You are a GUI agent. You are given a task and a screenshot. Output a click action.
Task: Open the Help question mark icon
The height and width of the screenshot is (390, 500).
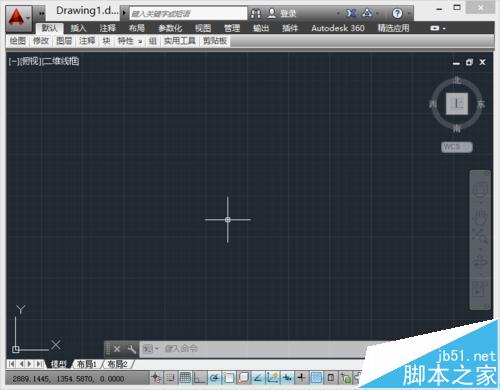[397, 13]
